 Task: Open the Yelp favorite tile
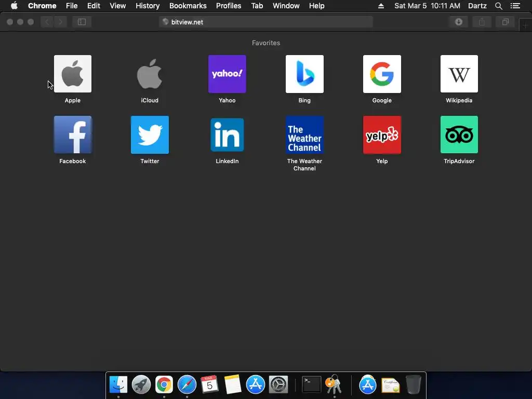[x=382, y=135]
